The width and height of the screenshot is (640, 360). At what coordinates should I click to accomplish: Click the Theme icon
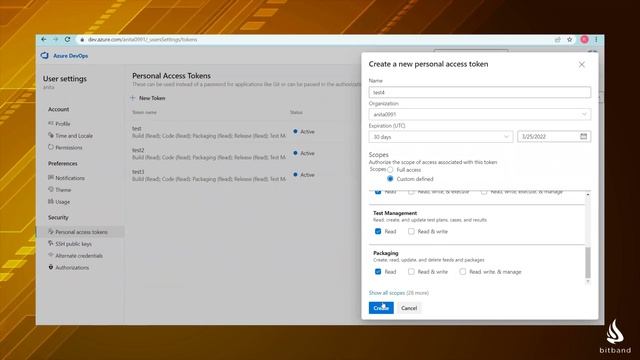(51, 189)
